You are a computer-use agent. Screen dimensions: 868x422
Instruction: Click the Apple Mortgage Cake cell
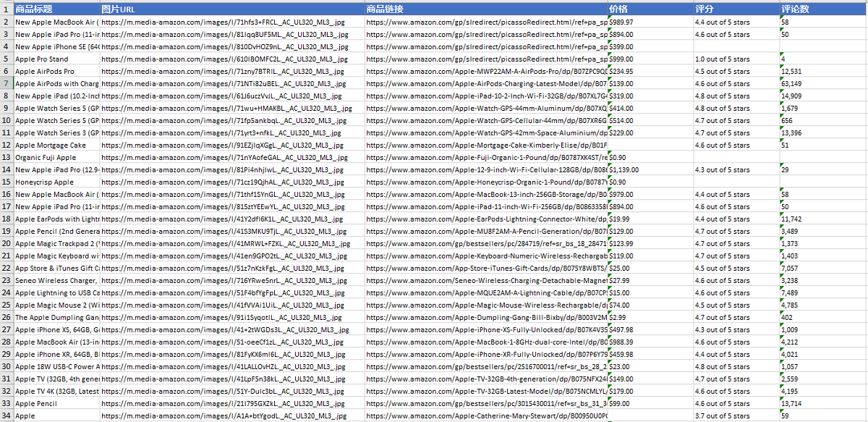click(56, 145)
